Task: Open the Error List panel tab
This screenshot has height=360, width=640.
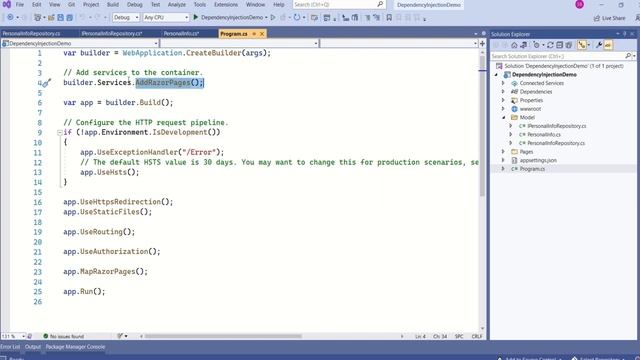Action: (10, 347)
